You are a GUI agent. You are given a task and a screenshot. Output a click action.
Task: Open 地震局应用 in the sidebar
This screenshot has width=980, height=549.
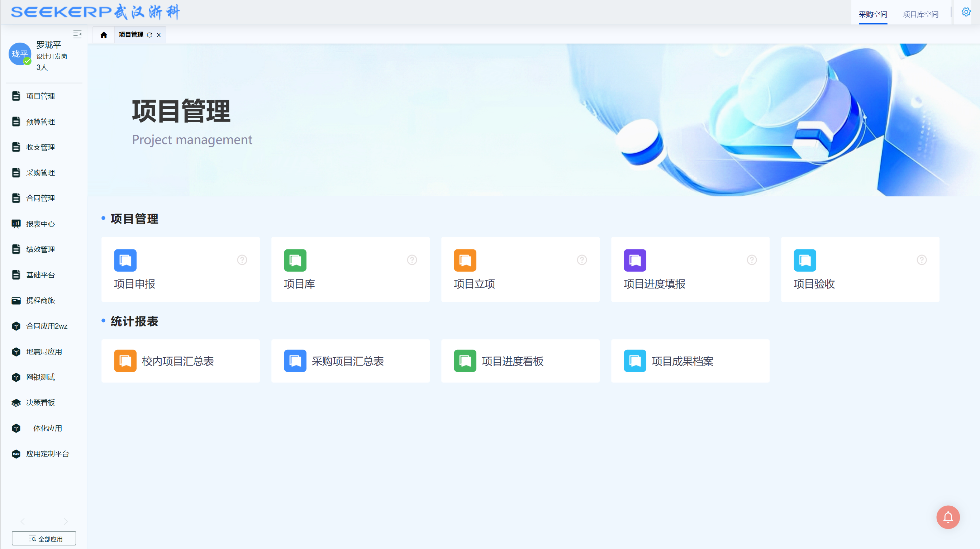pyautogui.click(x=44, y=352)
